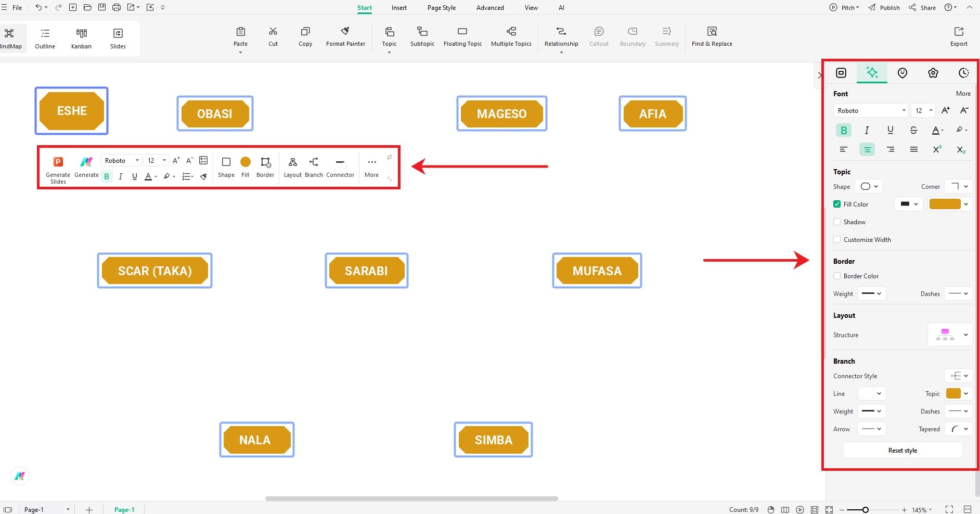Click the Border icon in floating toolbar
980x514 pixels.
pos(265,162)
